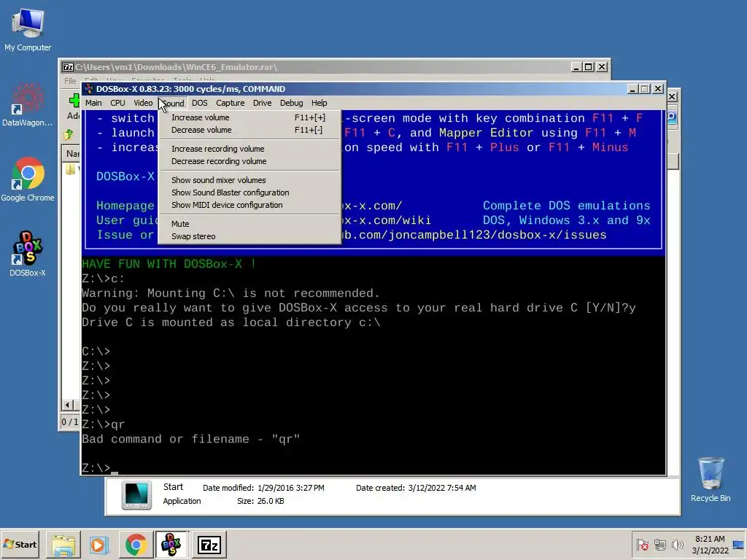Open the DataWagon desktop shortcut

tap(28, 105)
